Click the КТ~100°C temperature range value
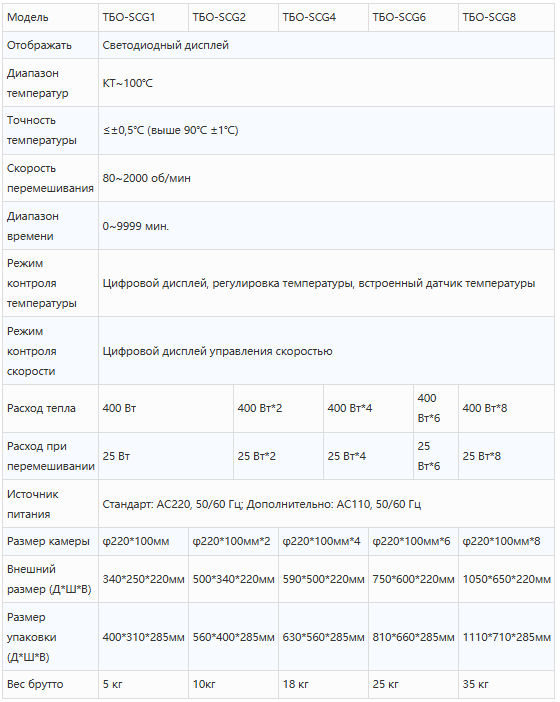The width and height of the screenshot is (560, 702). point(326,83)
